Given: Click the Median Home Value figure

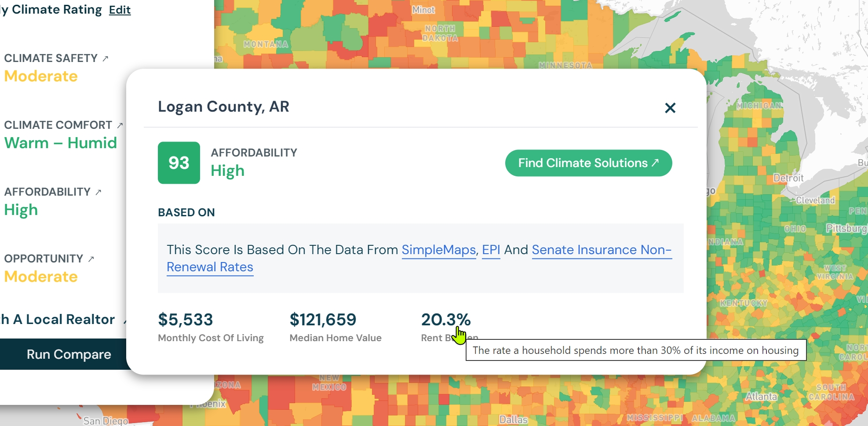Looking at the screenshot, I should tap(323, 320).
